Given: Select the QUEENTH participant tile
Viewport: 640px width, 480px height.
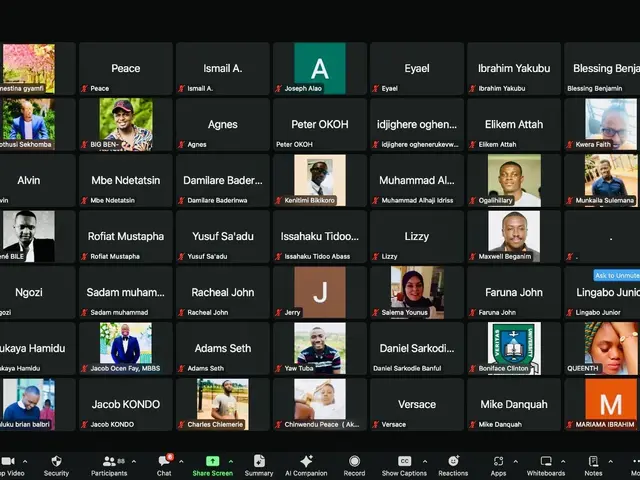Looking at the screenshot, I should [602, 348].
